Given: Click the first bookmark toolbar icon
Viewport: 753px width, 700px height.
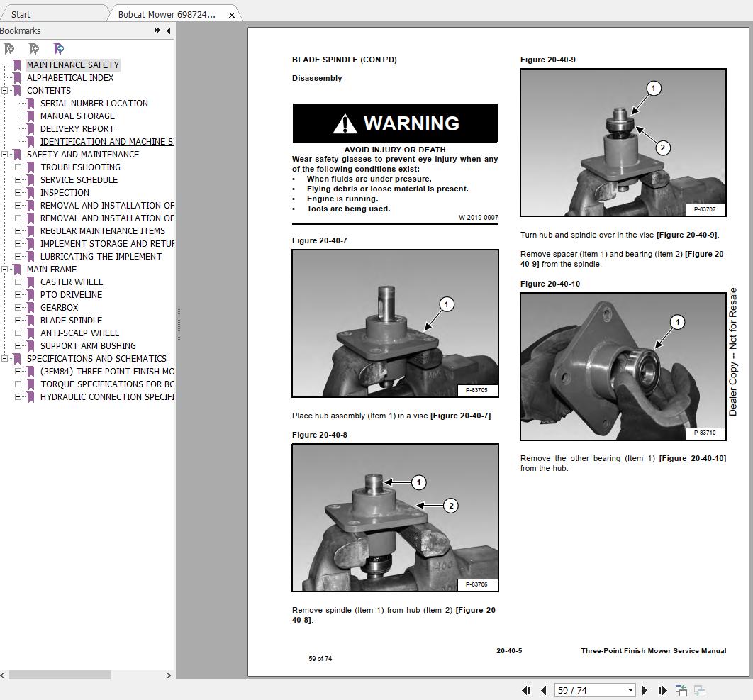Looking at the screenshot, I should (9, 48).
